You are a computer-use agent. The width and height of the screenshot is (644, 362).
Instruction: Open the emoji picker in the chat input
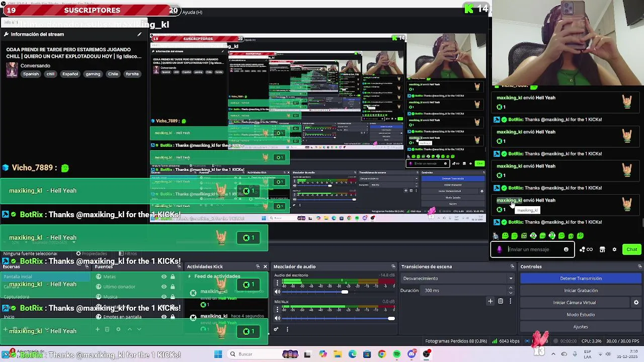tap(566, 249)
